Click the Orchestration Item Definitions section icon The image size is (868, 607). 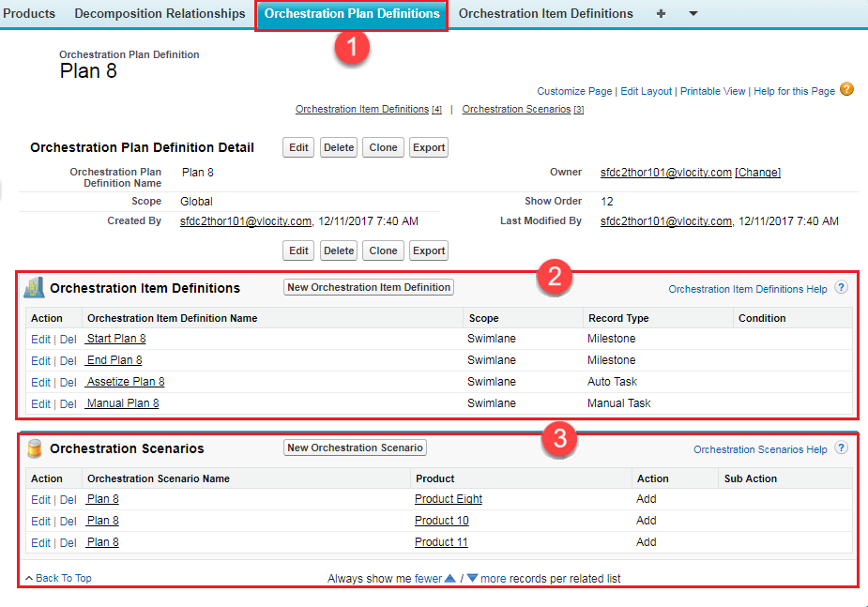click(35, 287)
